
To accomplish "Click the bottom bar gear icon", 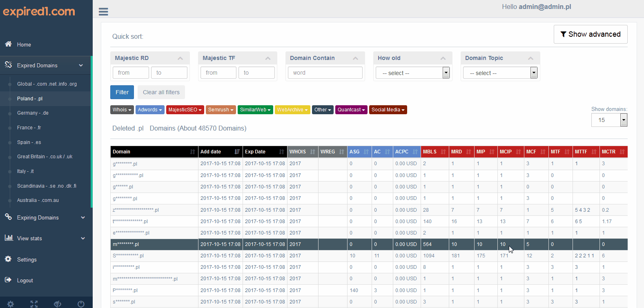I will 11,304.
